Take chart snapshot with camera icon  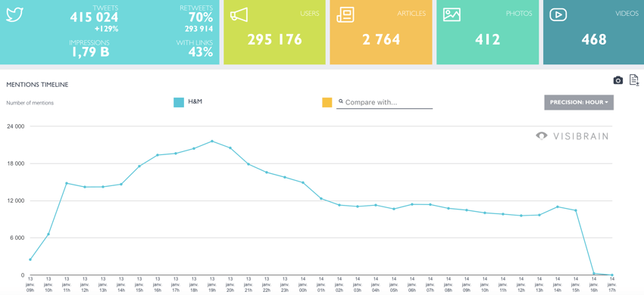coord(618,80)
